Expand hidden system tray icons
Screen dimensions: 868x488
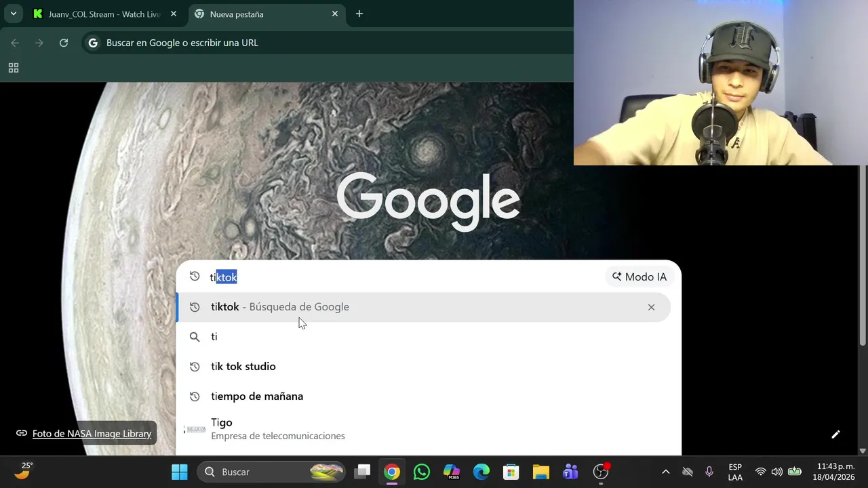coord(665,472)
